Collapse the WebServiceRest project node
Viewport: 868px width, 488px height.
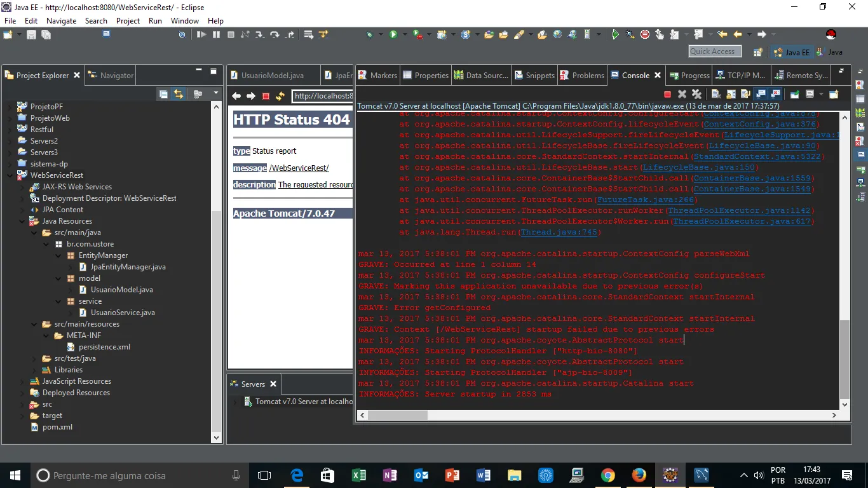[x=10, y=175]
